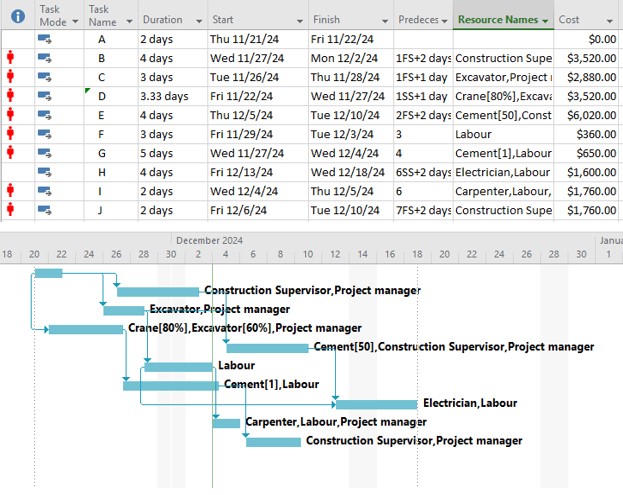Click the overallocation icon beside task G
Image resolution: width=623 pixels, height=495 pixels.
click(x=12, y=153)
